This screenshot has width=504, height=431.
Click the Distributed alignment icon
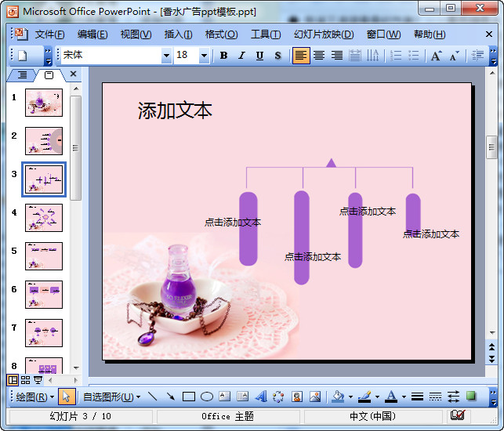click(355, 56)
